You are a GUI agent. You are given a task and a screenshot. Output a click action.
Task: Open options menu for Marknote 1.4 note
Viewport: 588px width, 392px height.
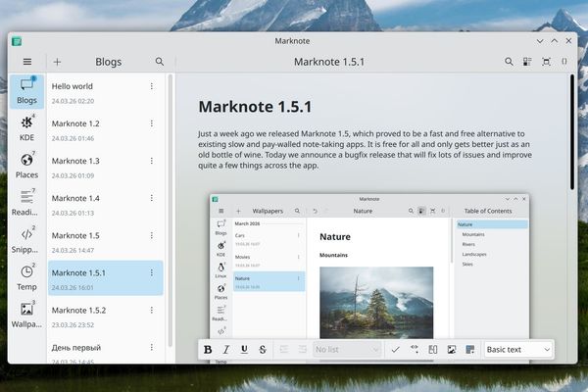point(152,198)
